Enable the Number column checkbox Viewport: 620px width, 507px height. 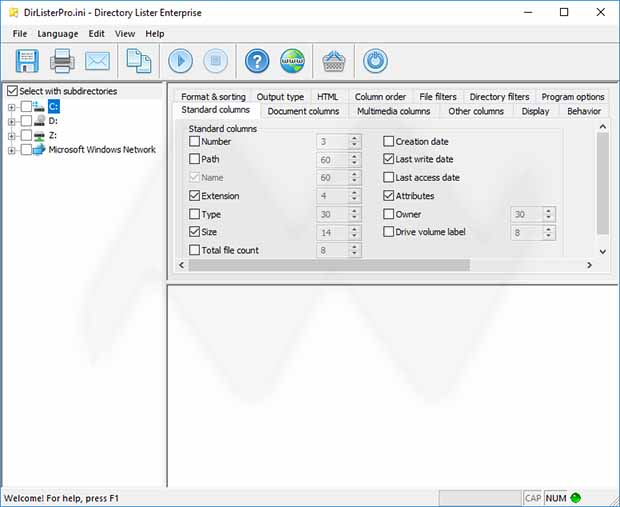(x=194, y=141)
